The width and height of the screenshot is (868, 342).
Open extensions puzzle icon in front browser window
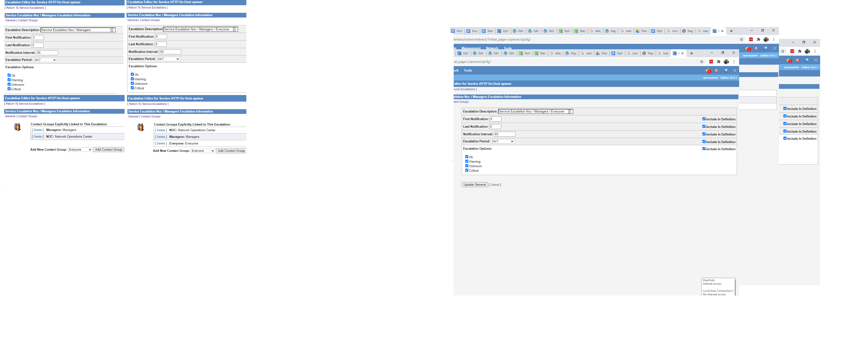719,62
